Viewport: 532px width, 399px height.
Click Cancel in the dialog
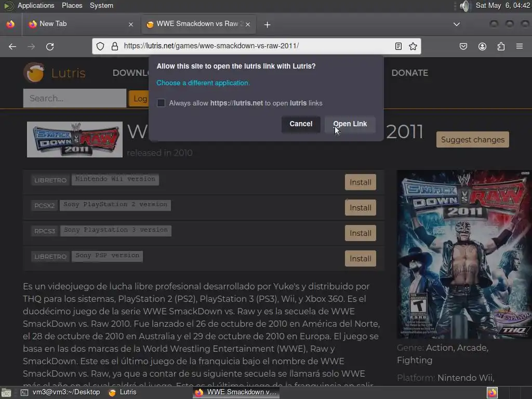click(301, 124)
